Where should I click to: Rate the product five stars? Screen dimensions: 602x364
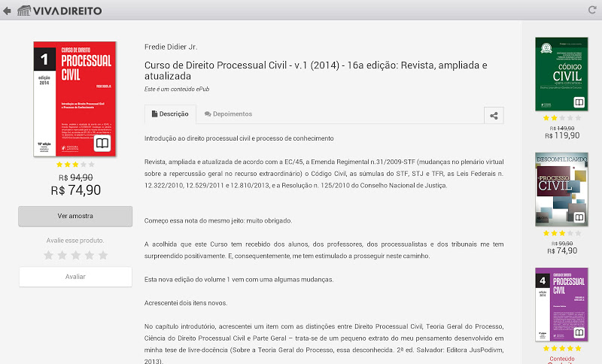(103, 255)
